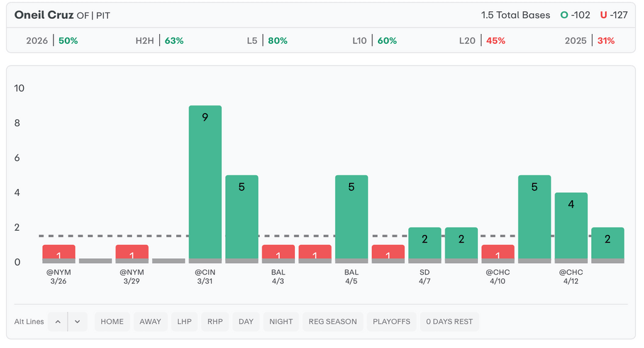The image size is (644, 348).
Task: Select the REG SEASON filter
Action: [333, 322]
